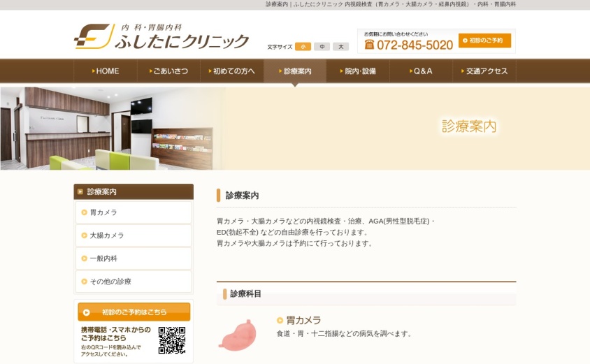Open the 初めての方へ menu item
590x364 pixels.
click(x=232, y=71)
